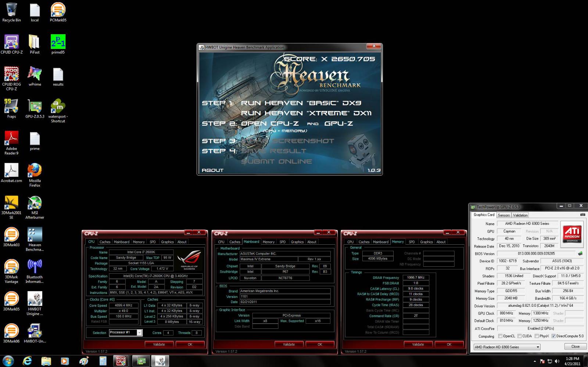The height and width of the screenshot is (367, 588).
Task: Launch the Fraps desktop icon
Action: (11, 108)
